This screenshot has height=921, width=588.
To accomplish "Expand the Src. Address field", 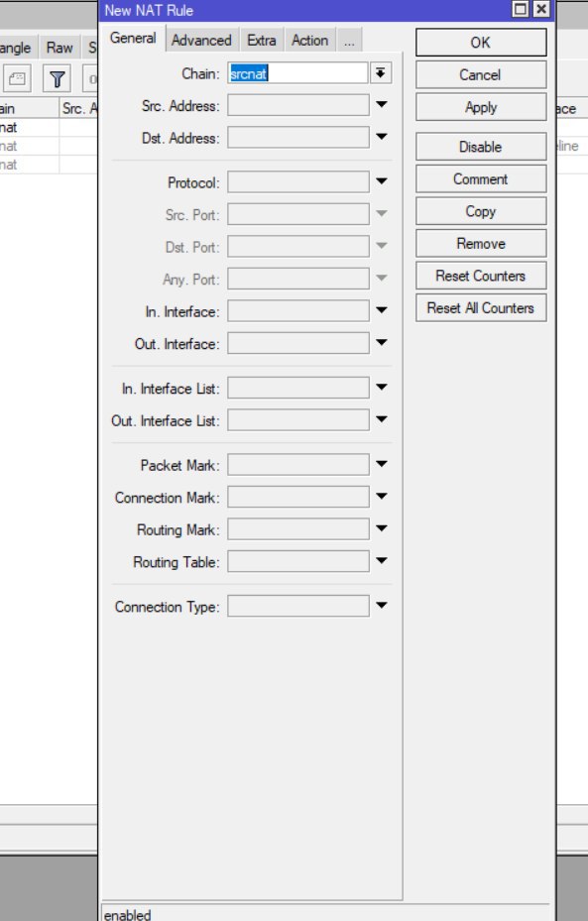I will tap(381, 105).
